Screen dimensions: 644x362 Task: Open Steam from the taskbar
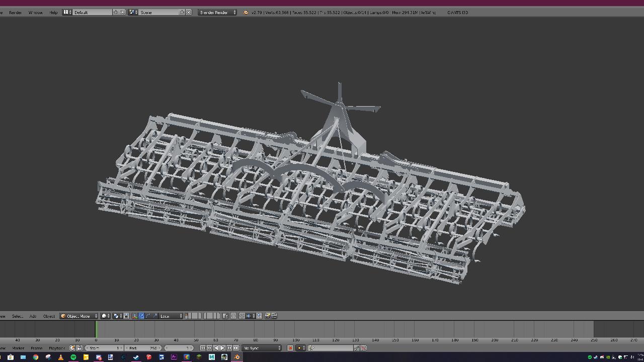click(136, 357)
